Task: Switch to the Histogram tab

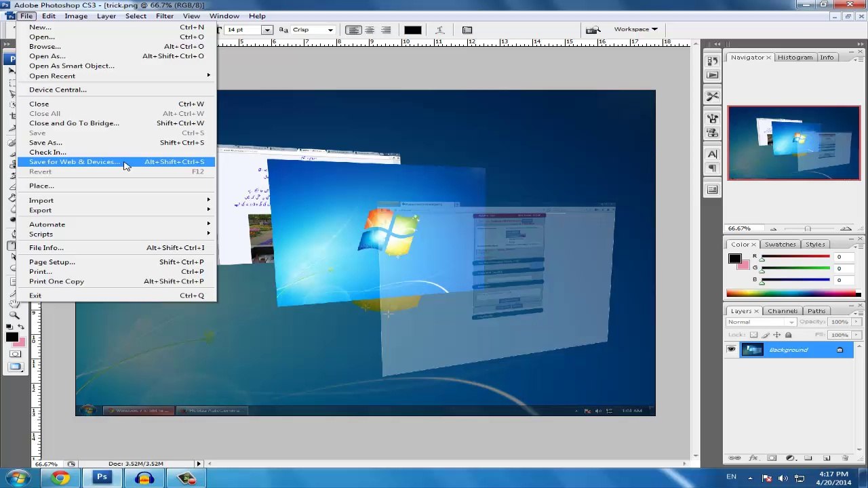Action: pyautogui.click(x=795, y=58)
